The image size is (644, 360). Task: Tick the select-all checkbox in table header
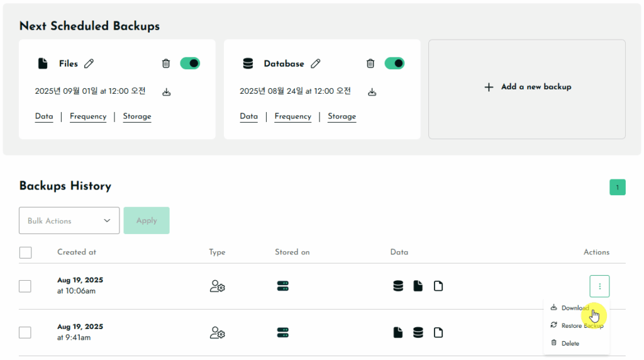point(25,252)
